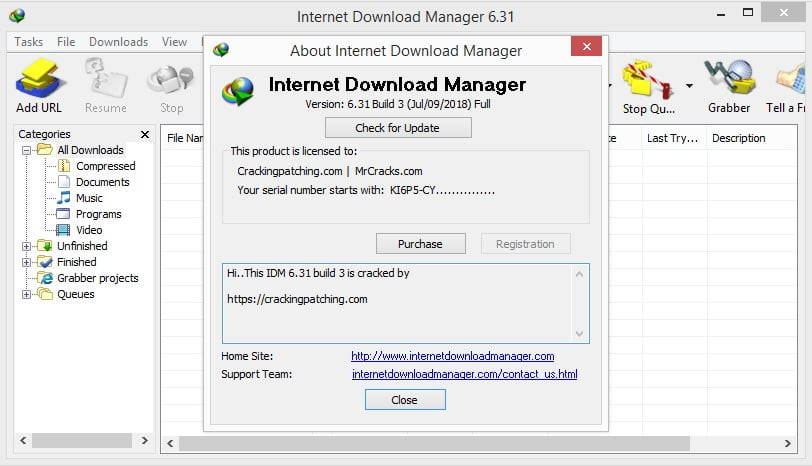Select the Compressed category
812x466 pixels.
point(106,166)
